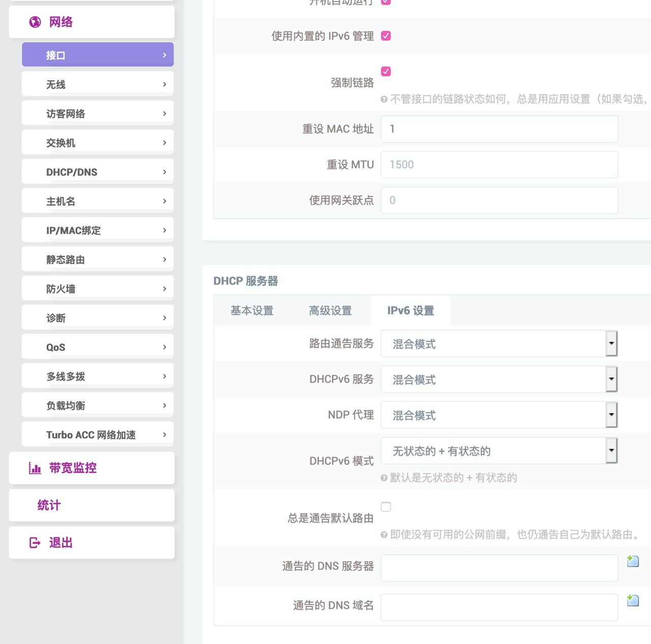The image size is (651, 644).
Task: Open Turbo ACC 网络加速 page
Action: (98, 435)
